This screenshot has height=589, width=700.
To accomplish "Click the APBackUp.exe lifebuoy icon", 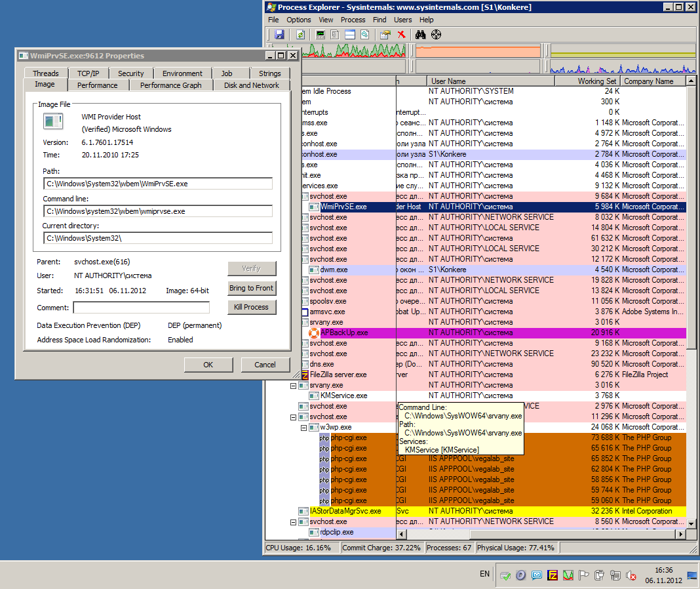I will coord(314,333).
